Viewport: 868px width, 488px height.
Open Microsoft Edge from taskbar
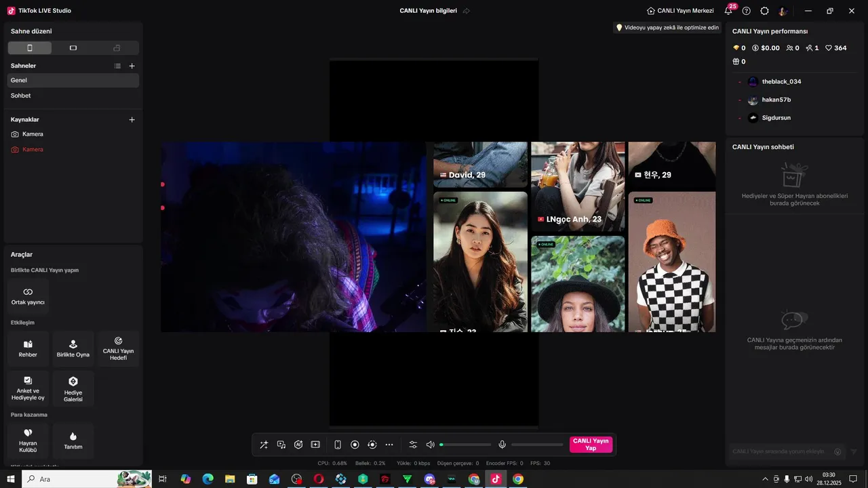[x=208, y=479]
